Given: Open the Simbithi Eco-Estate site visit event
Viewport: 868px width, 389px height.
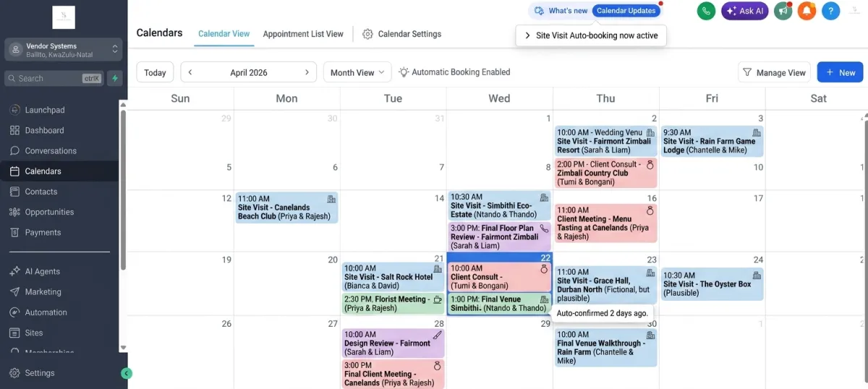Looking at the screenshot, I should 499,205.
